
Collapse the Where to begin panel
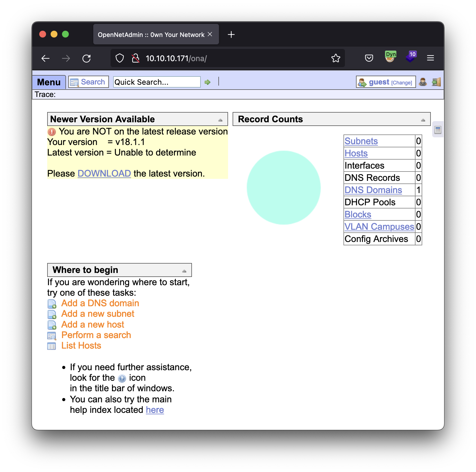click(184, 271)
